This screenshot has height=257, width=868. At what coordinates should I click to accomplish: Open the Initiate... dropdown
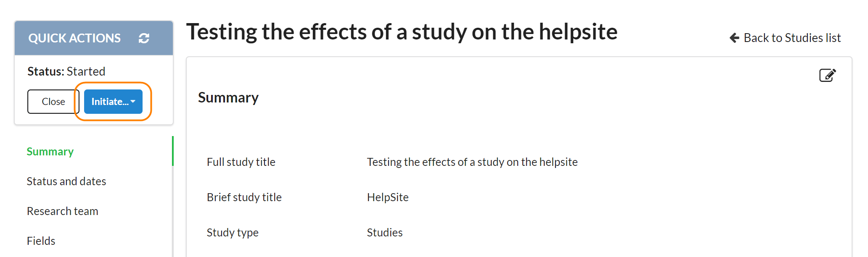point(110,102)
